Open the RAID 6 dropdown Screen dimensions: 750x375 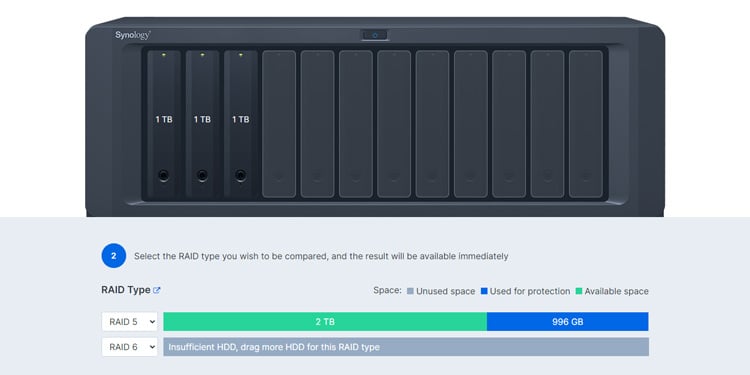(130, 347)
